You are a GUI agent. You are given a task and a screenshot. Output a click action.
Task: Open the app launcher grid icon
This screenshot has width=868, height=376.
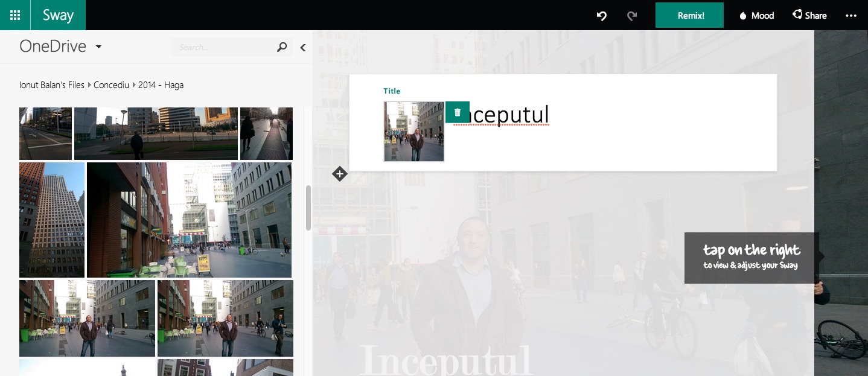tap(15, 15)
